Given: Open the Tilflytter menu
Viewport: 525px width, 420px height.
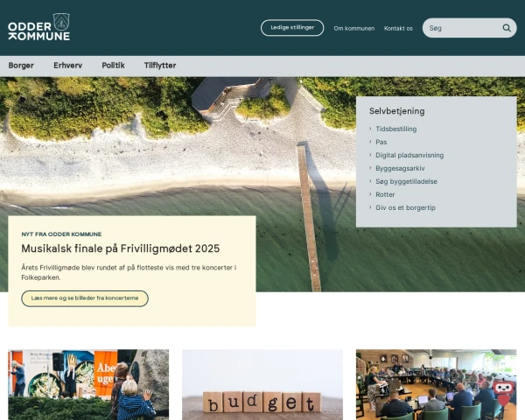Looking at the screenshot, I should tap(160, 66).
